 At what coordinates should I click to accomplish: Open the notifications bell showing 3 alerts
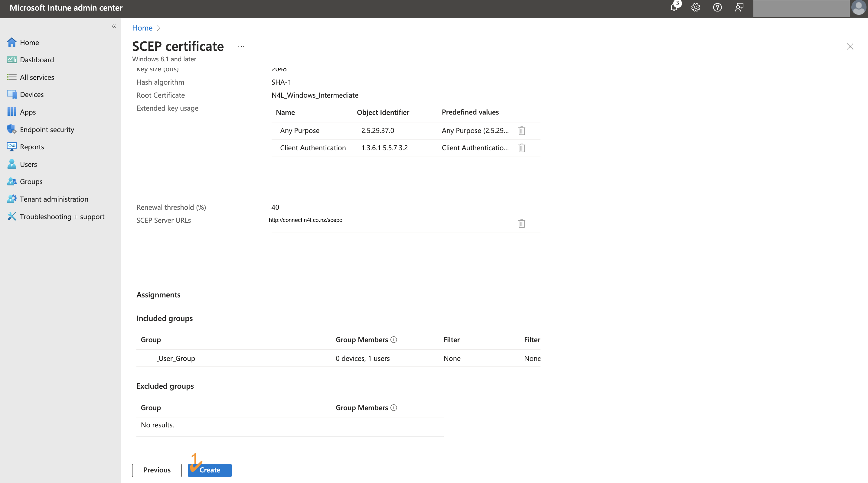(x=674, y=8)
